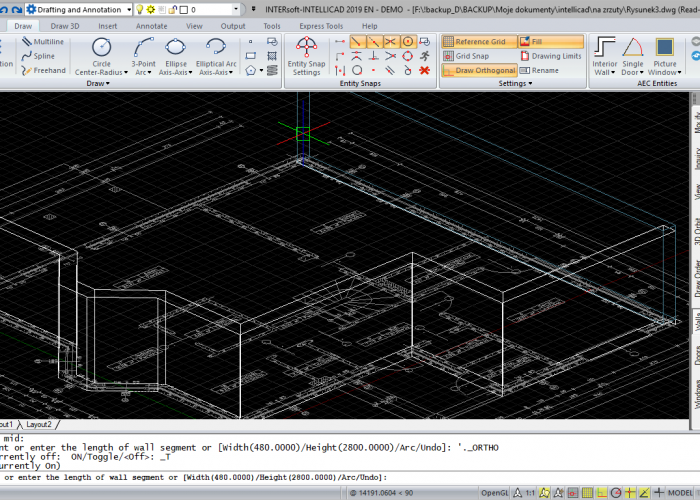Image resolution: width=700 pixels, height=500 pixels.
Task: Open the Layout2 tab
Action: [39, 425]
